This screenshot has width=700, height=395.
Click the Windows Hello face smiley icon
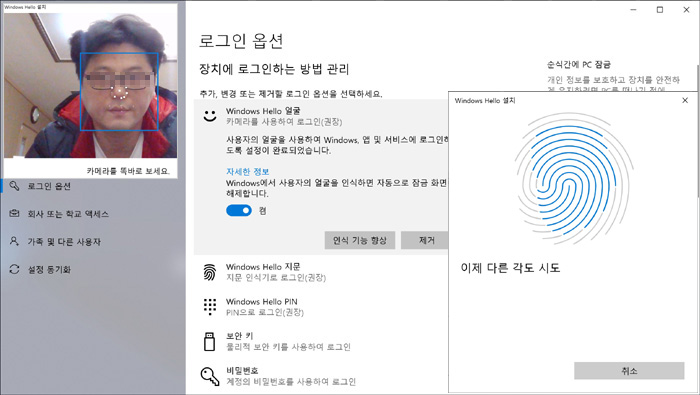210,116
